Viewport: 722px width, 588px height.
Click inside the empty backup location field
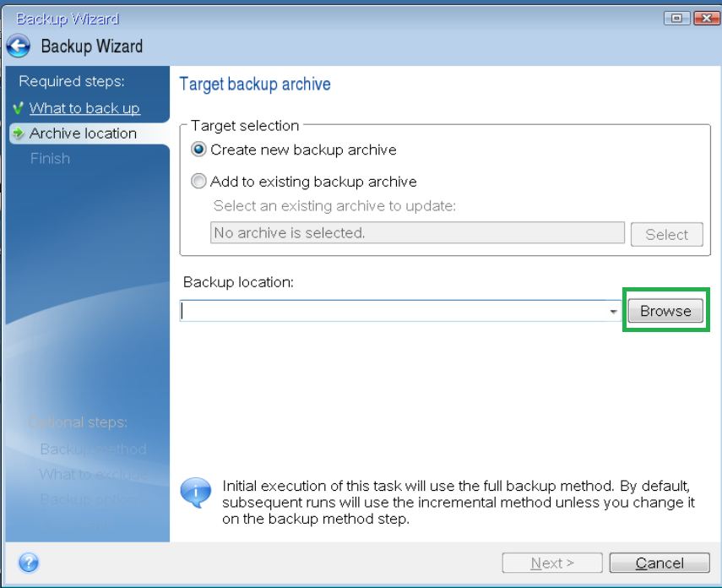click(380, 311)
